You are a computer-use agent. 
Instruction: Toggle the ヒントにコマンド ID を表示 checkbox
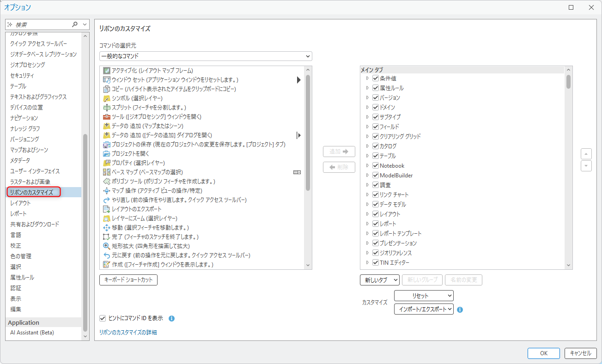103,318
